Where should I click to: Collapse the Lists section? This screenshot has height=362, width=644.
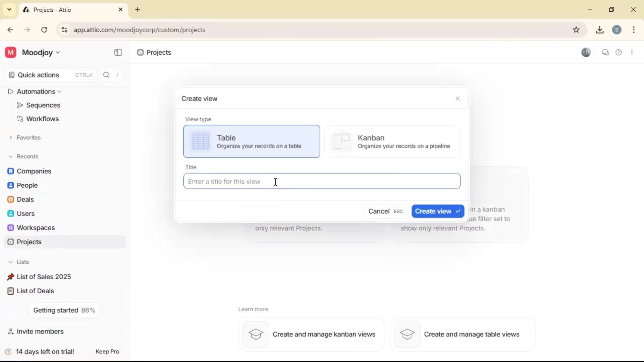tap(10, 262)
